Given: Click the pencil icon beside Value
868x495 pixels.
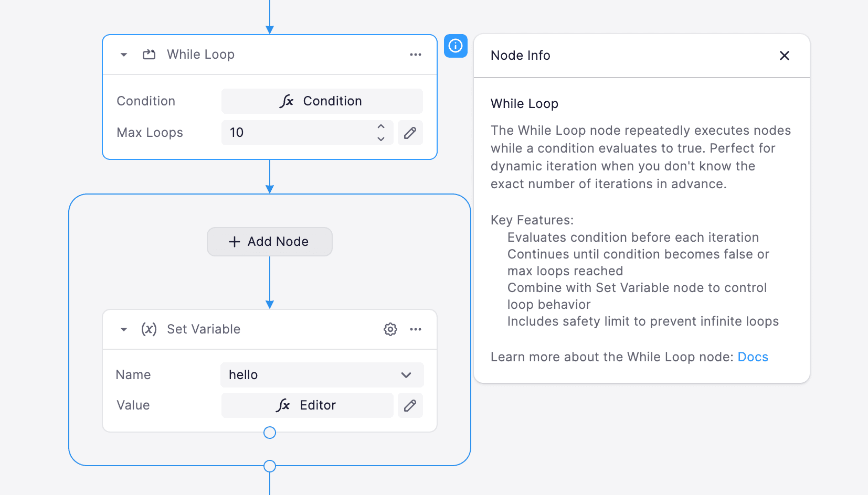Looking at the screenshot, I should (410, 405).
